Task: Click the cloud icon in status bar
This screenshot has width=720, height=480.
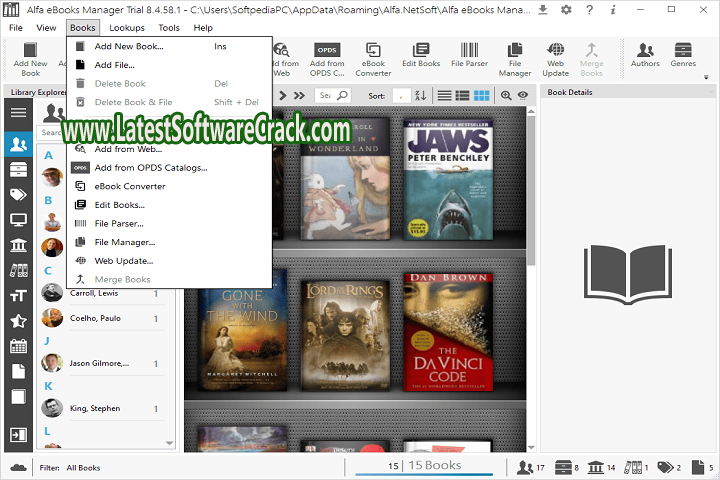Action: pos(18,468)
